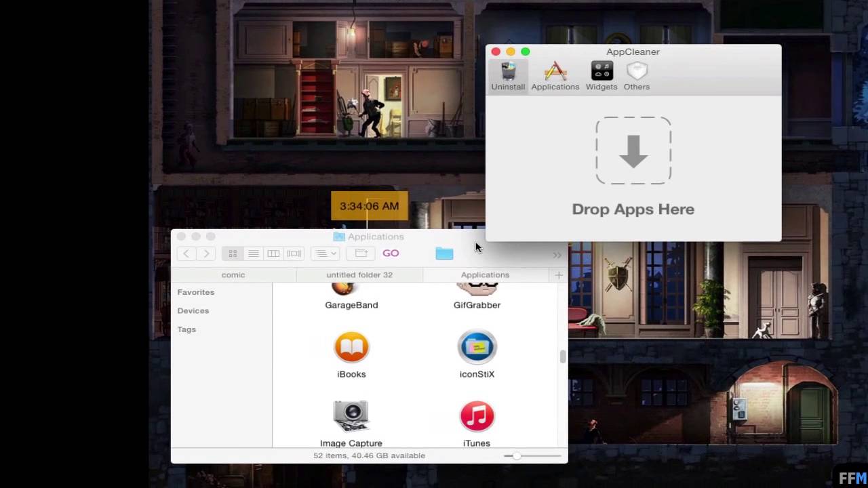Screen dimensions: 868x488
Task: Click the 52 items status text
Action: (369, 455)
